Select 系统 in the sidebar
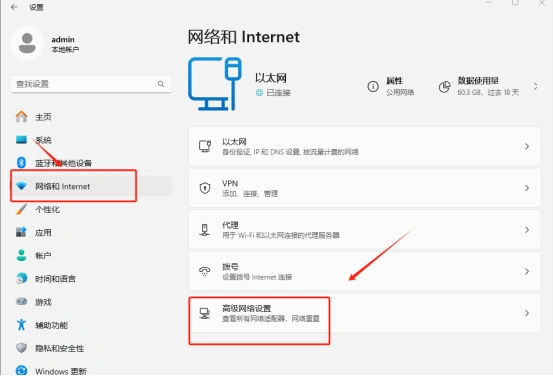This screenshot has width=553, height=376. tap(91, 140)
